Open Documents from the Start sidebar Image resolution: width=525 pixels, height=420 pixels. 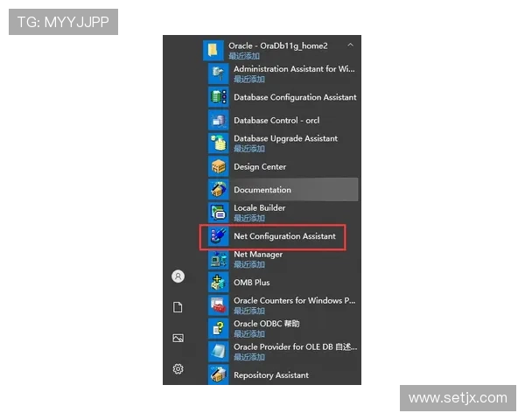coord(178,307)
